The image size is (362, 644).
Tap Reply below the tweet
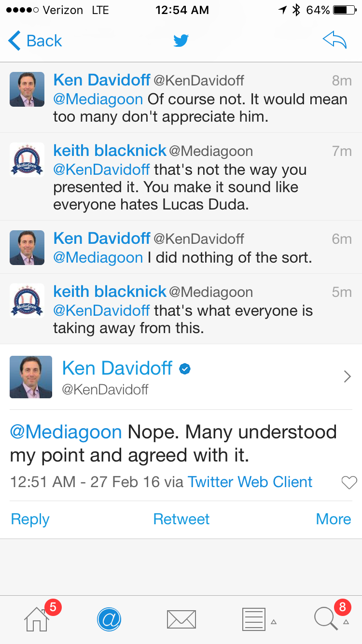[x=30, y=519]
